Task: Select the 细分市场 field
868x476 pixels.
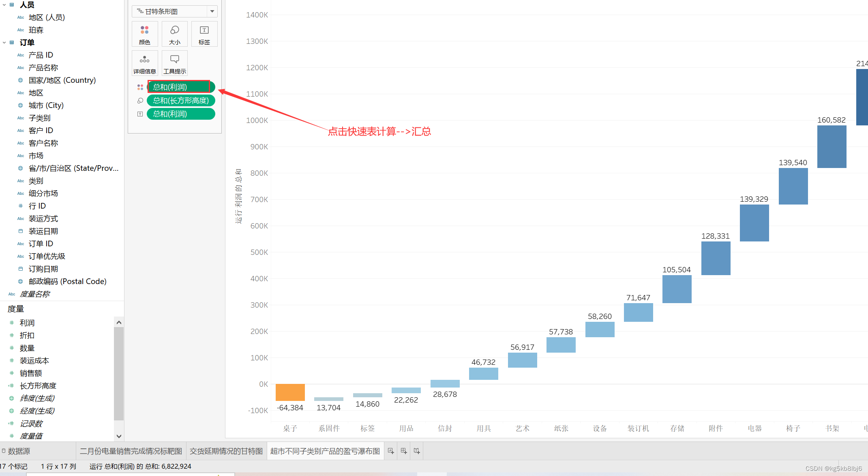Action: coord(43,194)
